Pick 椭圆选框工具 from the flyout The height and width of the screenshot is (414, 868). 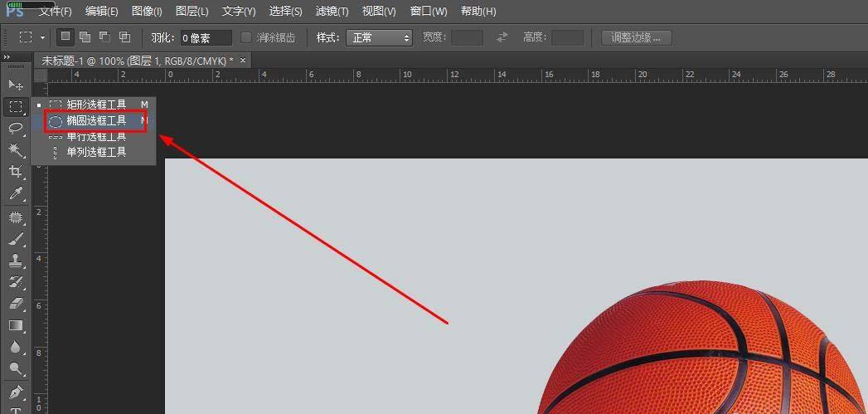[93, 120]
